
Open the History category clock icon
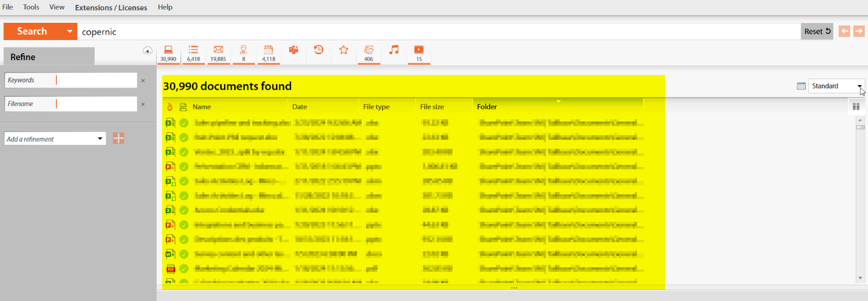pyautogui.click(x=318, y=50)
